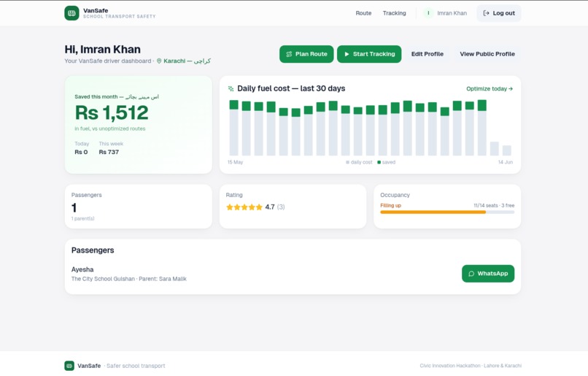Click the Log out button
The image size is (588, 376).
pyautogui.click(x=499, y=13)
